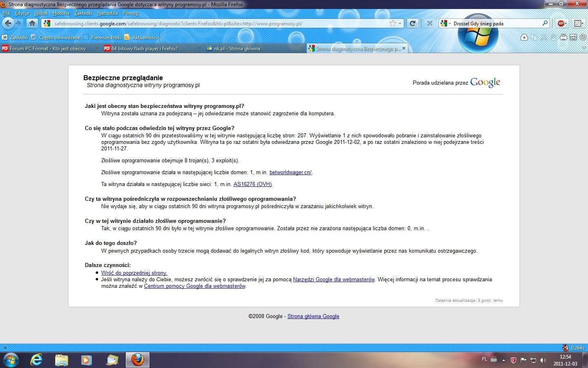This screenshot has height=368, width=588.
Task: Reload the current page
Action: (413, 23)
